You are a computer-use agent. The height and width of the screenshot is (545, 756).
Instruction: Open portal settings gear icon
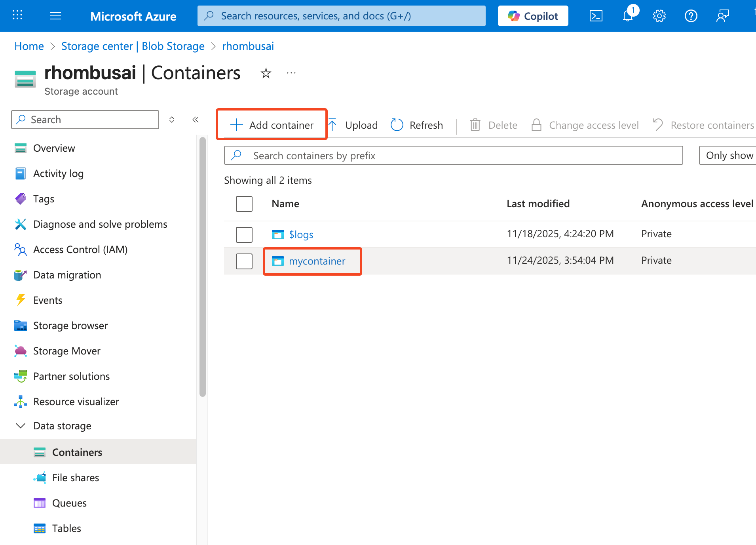(659, 16)
